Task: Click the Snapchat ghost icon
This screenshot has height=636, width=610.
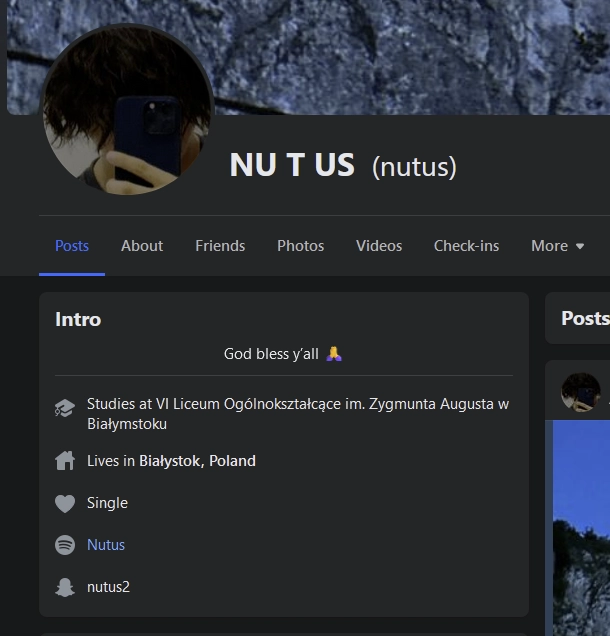Action: tap(65, 587)
